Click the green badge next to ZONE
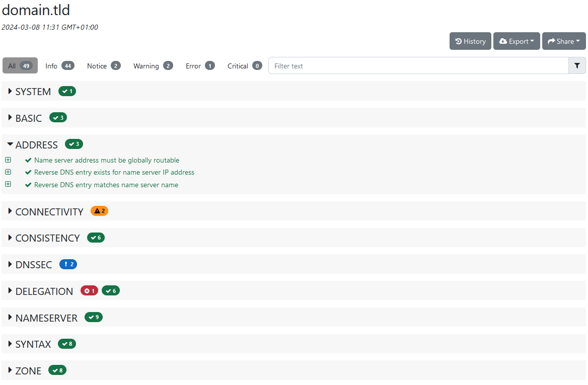588x385 pixels. (x=57, y=370)
